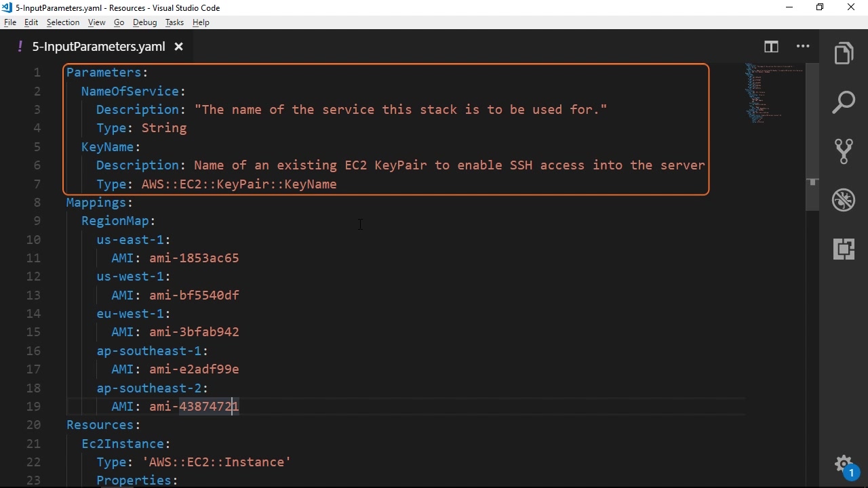Open the Extensions panel
Screen dimensions: 868x488
click(844, 249)
